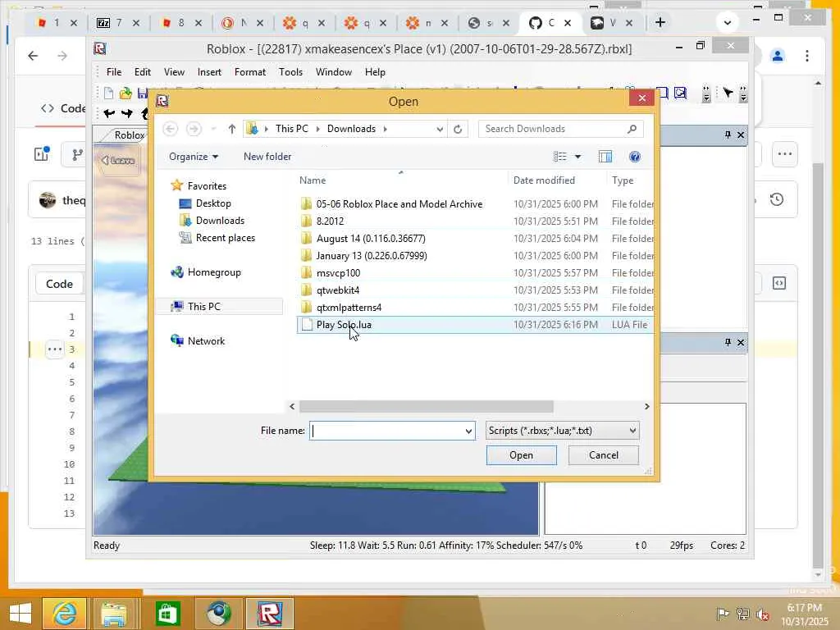840x630 pixels.
Task: Click the undo arrow in Roblox toolbar
Action: [109, 113]
